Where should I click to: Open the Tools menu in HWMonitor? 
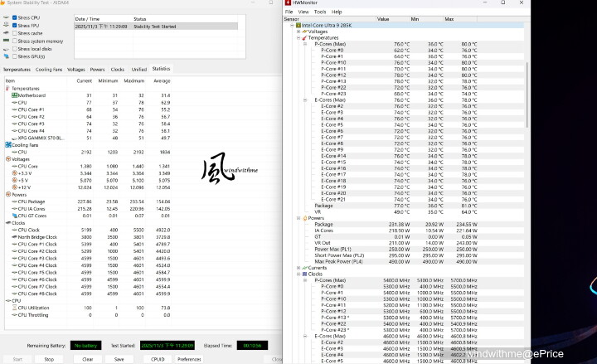322,12
